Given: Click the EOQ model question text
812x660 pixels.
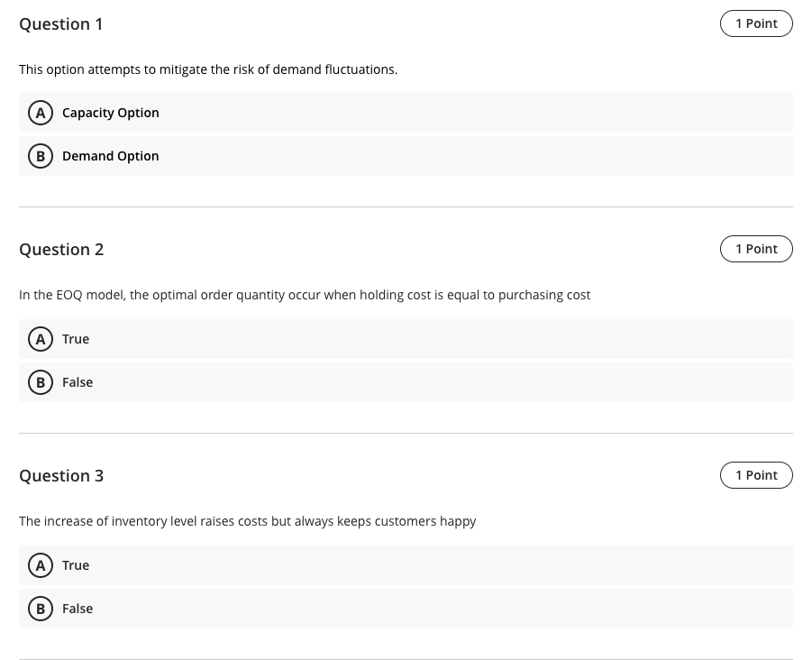Looking at the screenshot, I should click(x=305, y=294).
